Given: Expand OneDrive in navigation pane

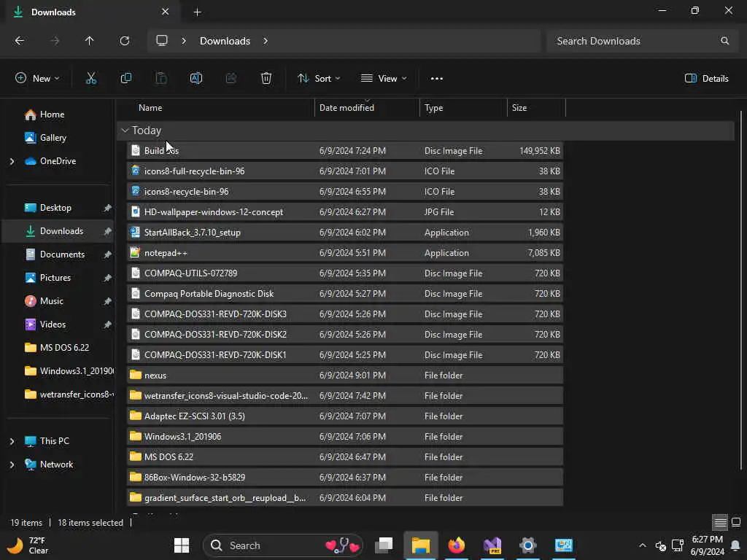Looking at the screenshot, I should coord(12,161).
